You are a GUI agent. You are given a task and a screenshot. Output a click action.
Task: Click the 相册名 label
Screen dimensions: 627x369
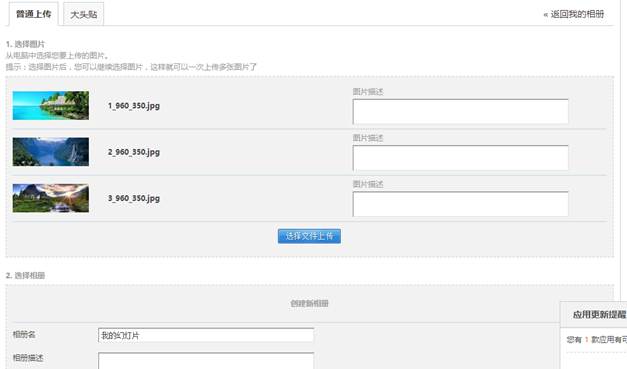pos(24,335)
